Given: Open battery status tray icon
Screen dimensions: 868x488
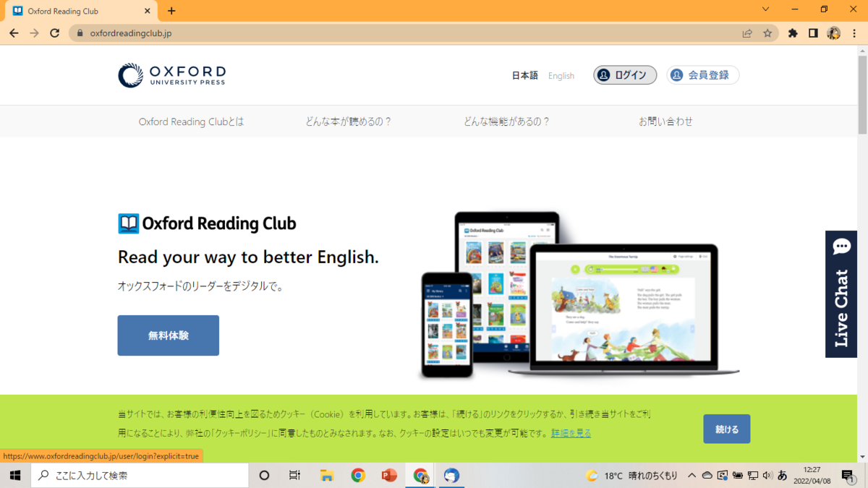Looking at the screenshot, I should [x=738, y=475].
